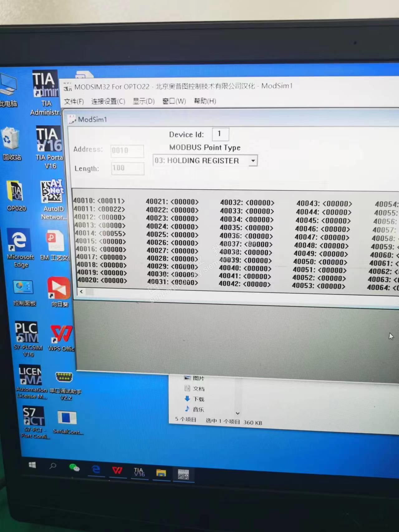
Task: Select register 40010 value <00011>
Action: [111, 201]
